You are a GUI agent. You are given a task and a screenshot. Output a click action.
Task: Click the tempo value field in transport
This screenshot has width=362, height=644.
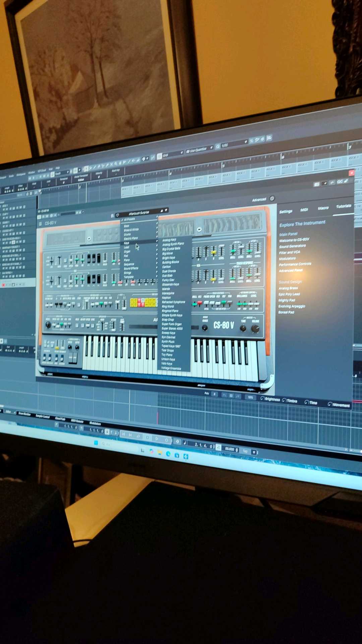230,449
